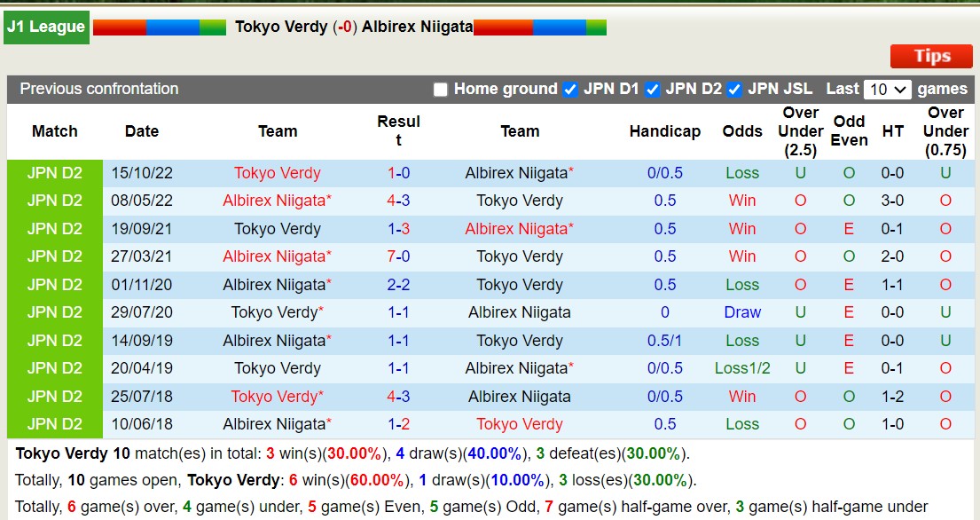
Task: Open the Tokyo Verdy link in the 08/05/22 row
Action: pos(519,201)
